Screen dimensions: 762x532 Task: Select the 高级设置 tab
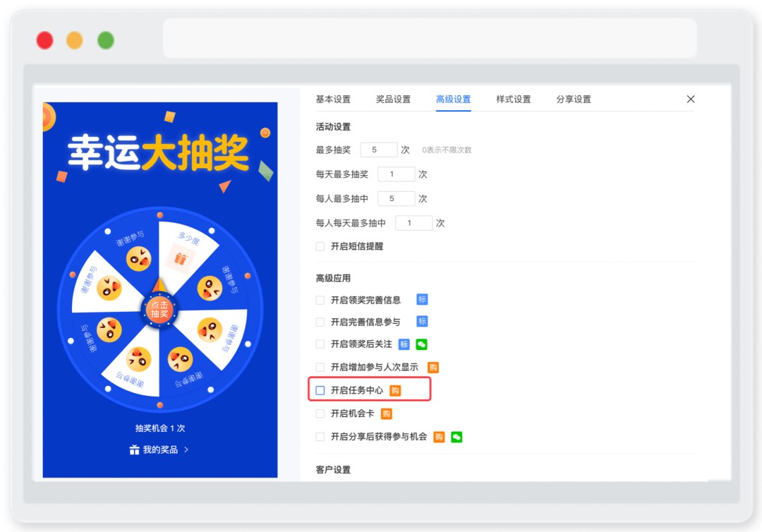pyautogui.click(x=454, y=99)
